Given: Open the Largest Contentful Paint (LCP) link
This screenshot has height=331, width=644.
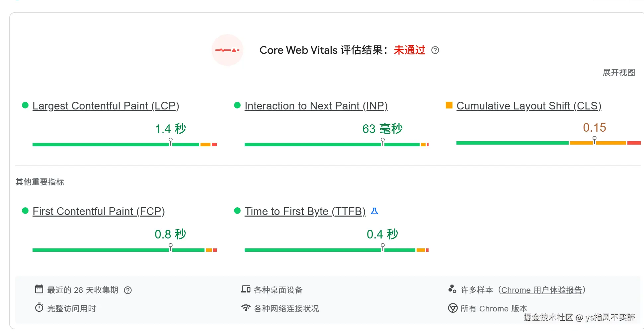Looking at the screenshot, I should click(x=106, y=106).
